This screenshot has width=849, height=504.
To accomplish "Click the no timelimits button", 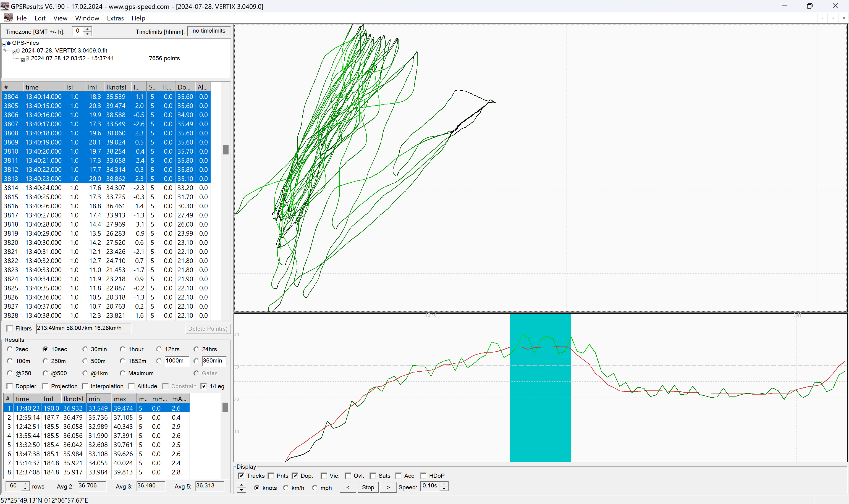I will coord(209,31).
